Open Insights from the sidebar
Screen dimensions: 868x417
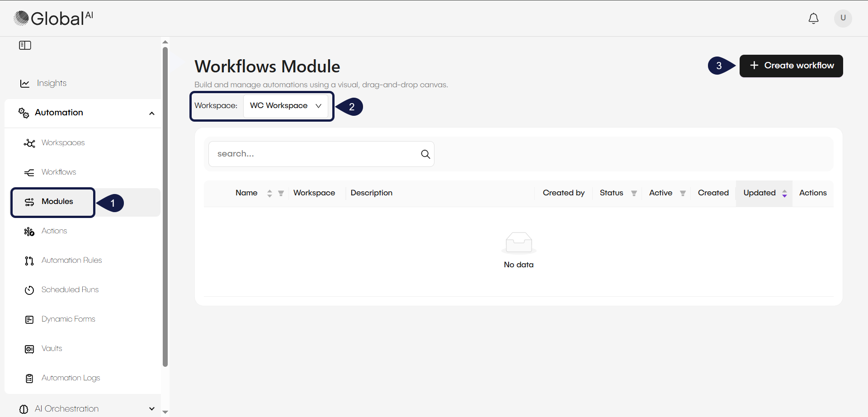coord(52,83)
